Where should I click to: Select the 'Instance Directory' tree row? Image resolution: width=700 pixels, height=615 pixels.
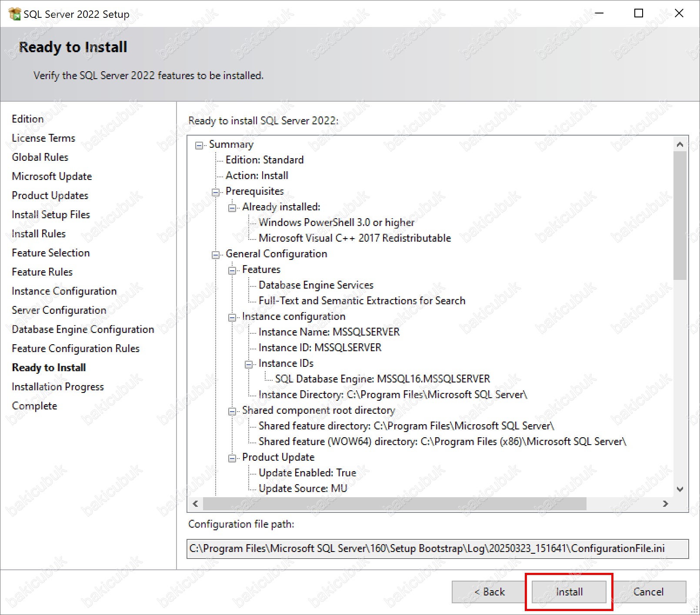pyautogui.click(x=393, y=395)
